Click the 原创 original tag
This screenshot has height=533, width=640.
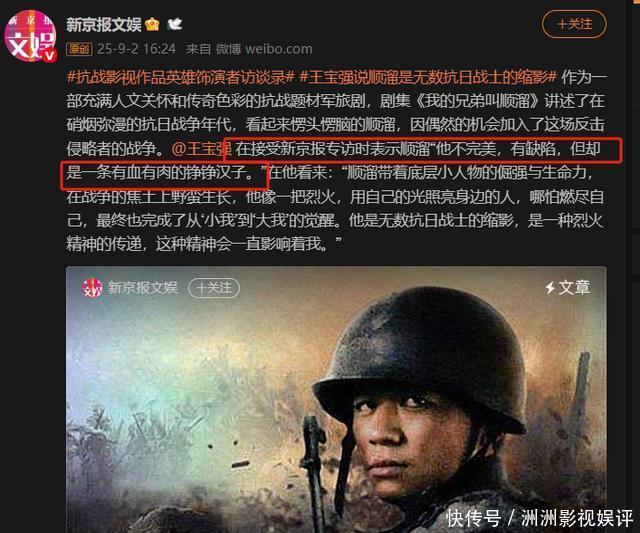(79, 49)
